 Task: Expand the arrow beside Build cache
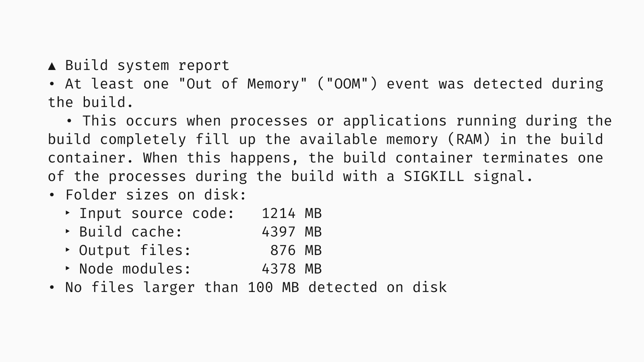point(68,232)
